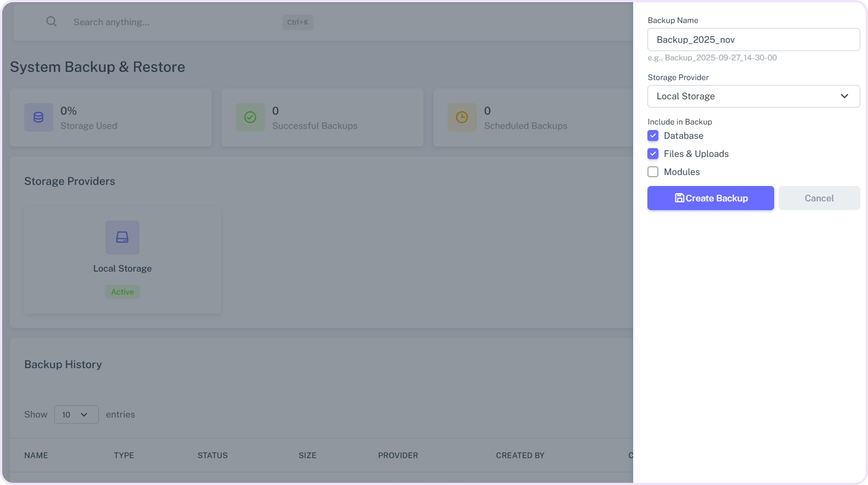
Task: Click the green checkmark Successful Backups icon
Action: pyautogui.click(x=250, y=117)
